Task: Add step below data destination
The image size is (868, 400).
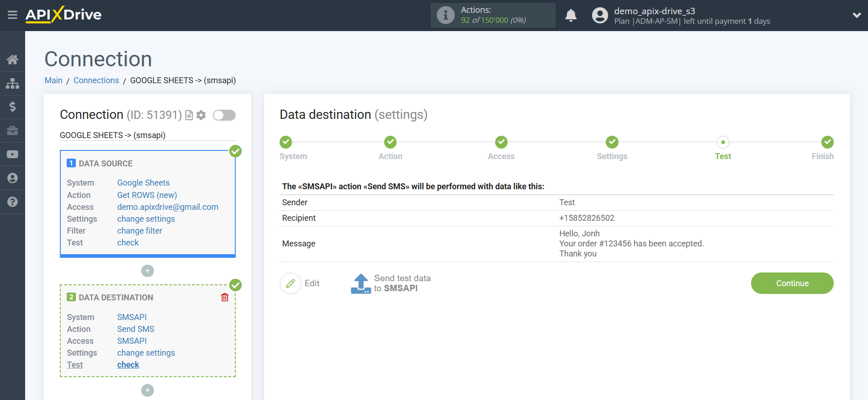Action: tap(148, 390)
